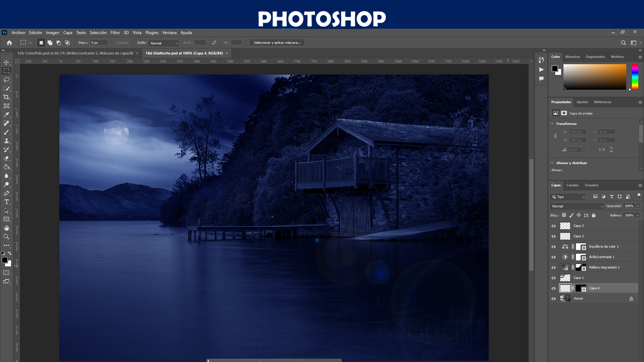Toggle visibility of Fondo layer
The height and width of the screenshot is (362, 644).
coord(553,299)
